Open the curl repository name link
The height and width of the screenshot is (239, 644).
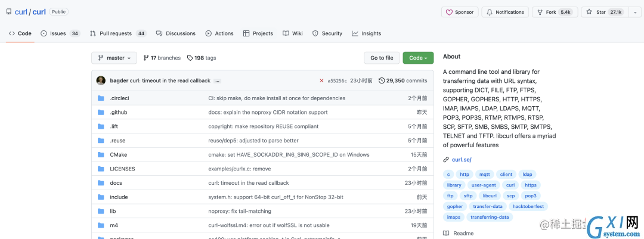coord(39,12)
